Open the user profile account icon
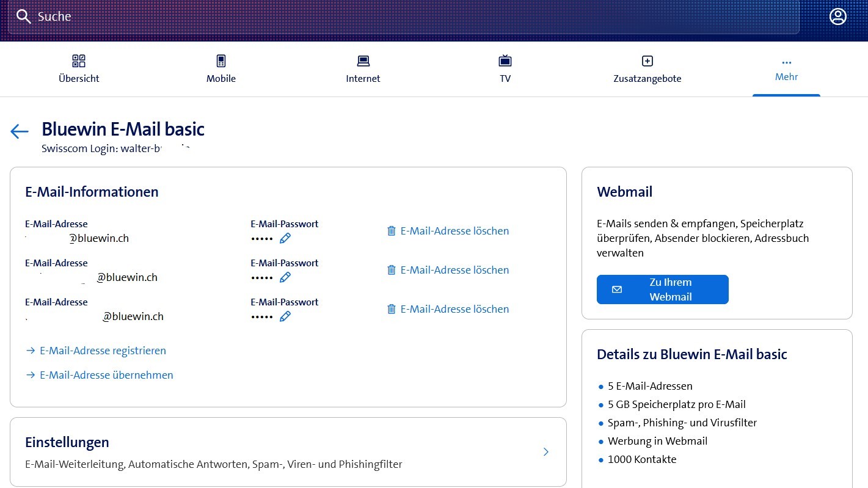 (x=837, y=16)
